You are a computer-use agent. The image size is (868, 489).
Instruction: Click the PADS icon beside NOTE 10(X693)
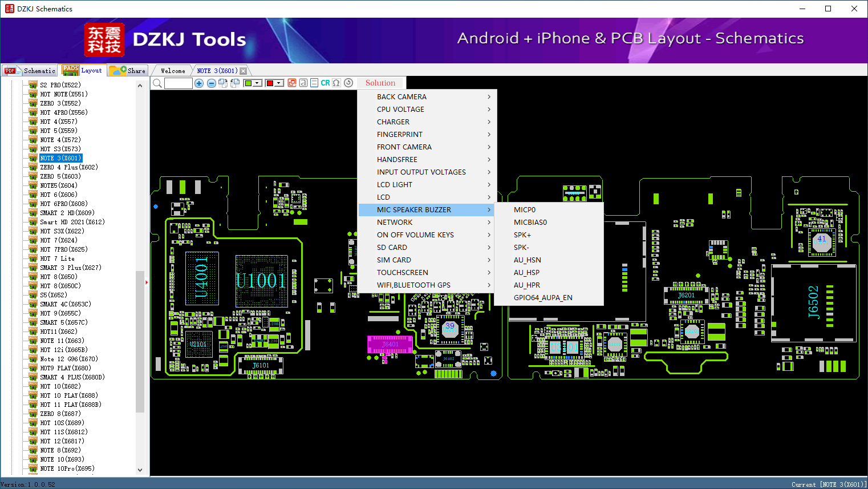(x=33, y=459)
